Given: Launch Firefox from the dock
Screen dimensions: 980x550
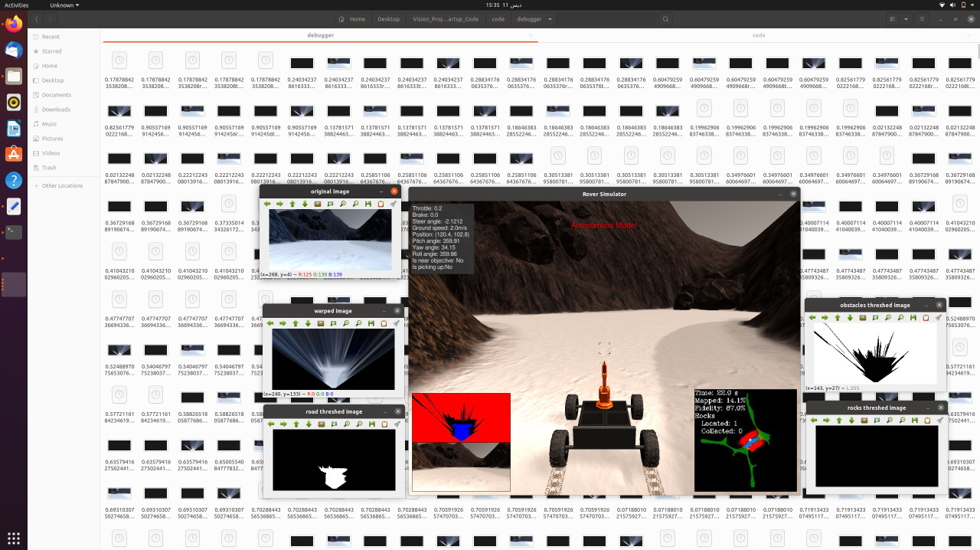Looking at the screenshot, I should [13, 23].
